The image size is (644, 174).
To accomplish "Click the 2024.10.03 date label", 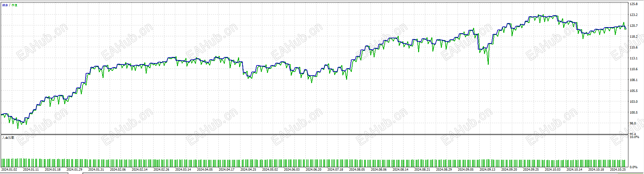I will [x=553, y=170].
